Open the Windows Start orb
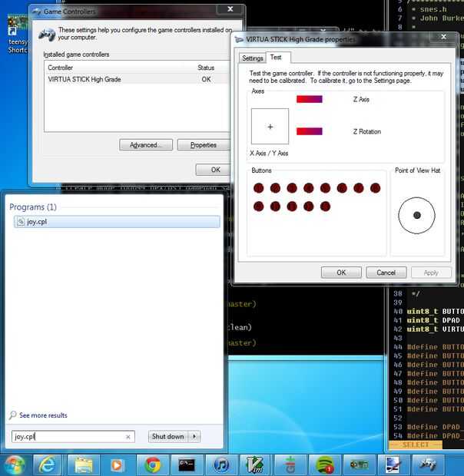The width and height of the screenshot is (464, 476). pos(14,465)
